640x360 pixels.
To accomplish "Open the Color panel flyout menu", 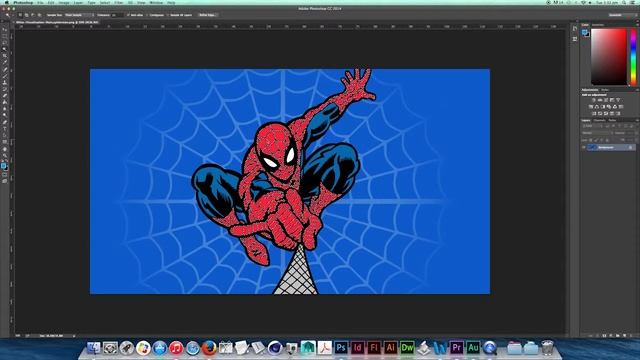I will click(637, 24).
